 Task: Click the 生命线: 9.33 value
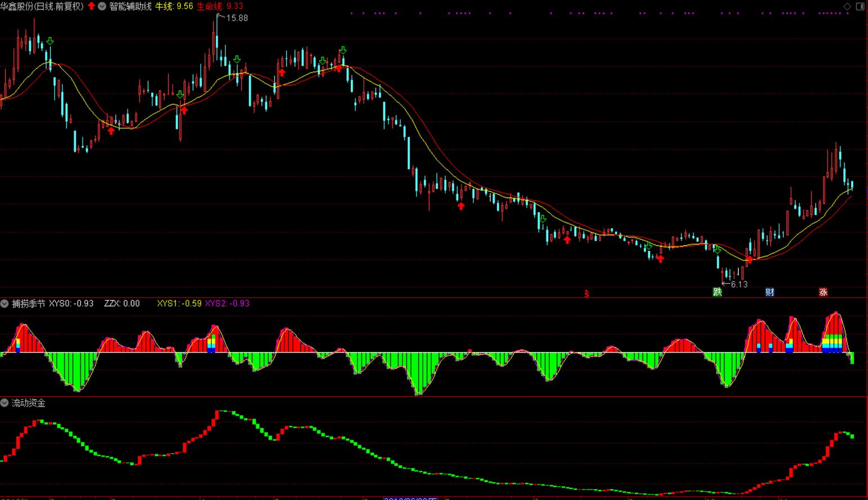(x=219, y=6)
